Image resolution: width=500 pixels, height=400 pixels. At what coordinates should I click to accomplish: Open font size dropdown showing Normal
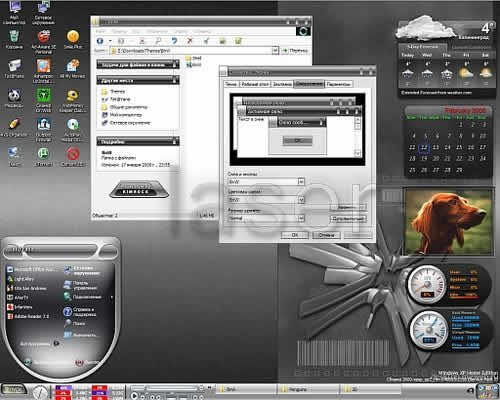pyautogui.click(x=301, y=218)
